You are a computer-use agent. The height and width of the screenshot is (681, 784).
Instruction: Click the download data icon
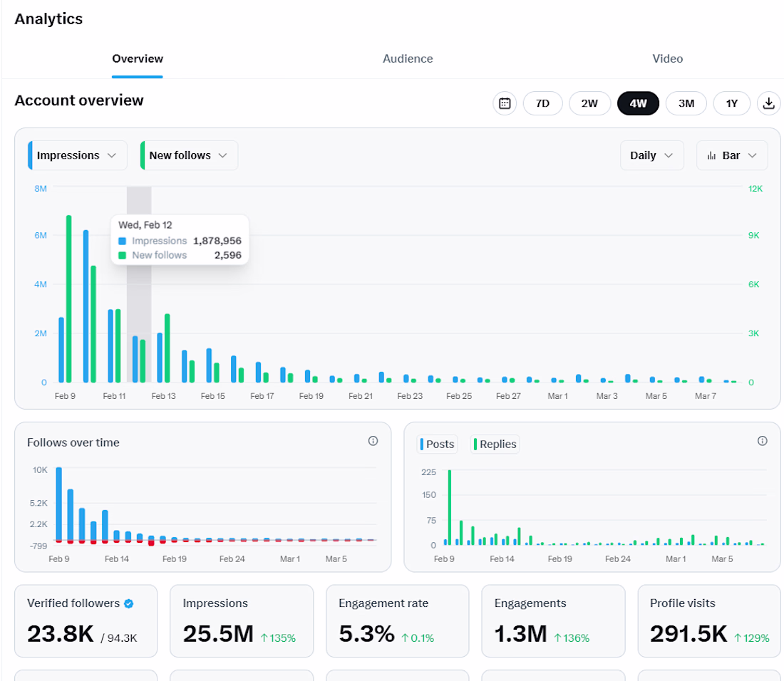click(768, 103)
